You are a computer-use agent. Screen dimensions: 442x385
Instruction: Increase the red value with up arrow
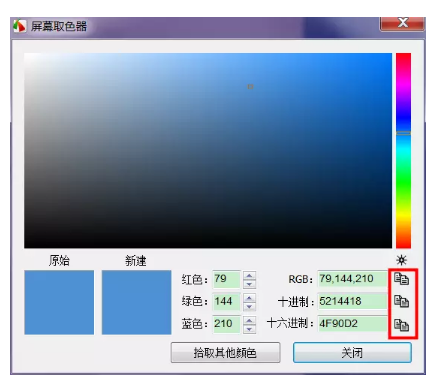point(249,275)
